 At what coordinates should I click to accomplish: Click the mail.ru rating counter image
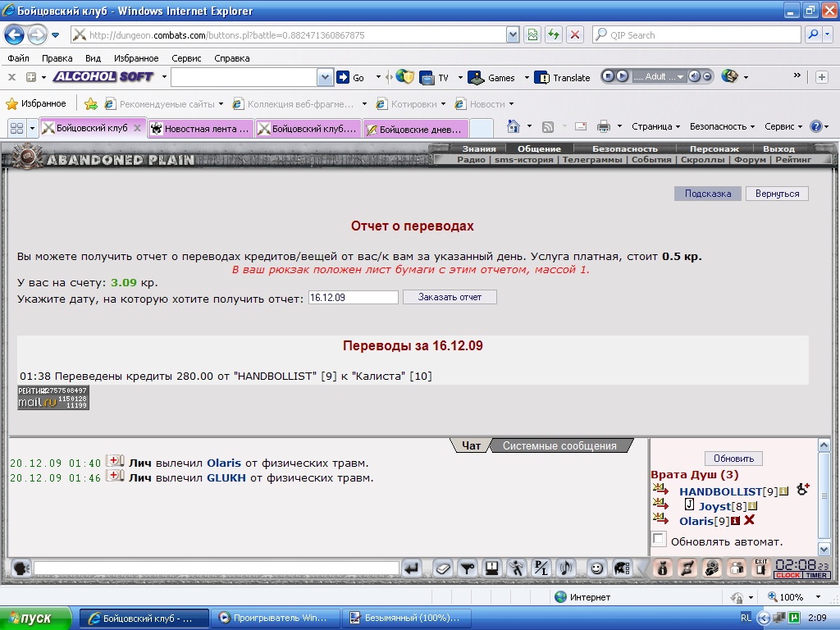53,398
